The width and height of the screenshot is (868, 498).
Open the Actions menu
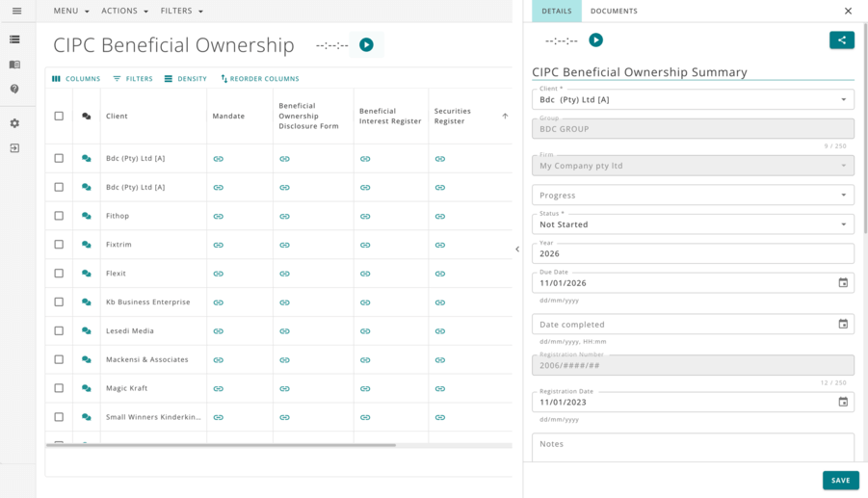click(x=125, y=12)
